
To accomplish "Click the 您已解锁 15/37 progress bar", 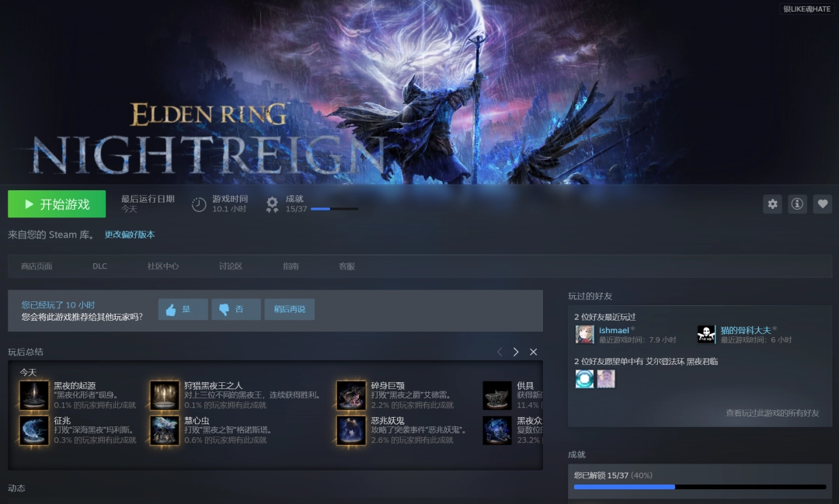I will click(x=700, y=487).
